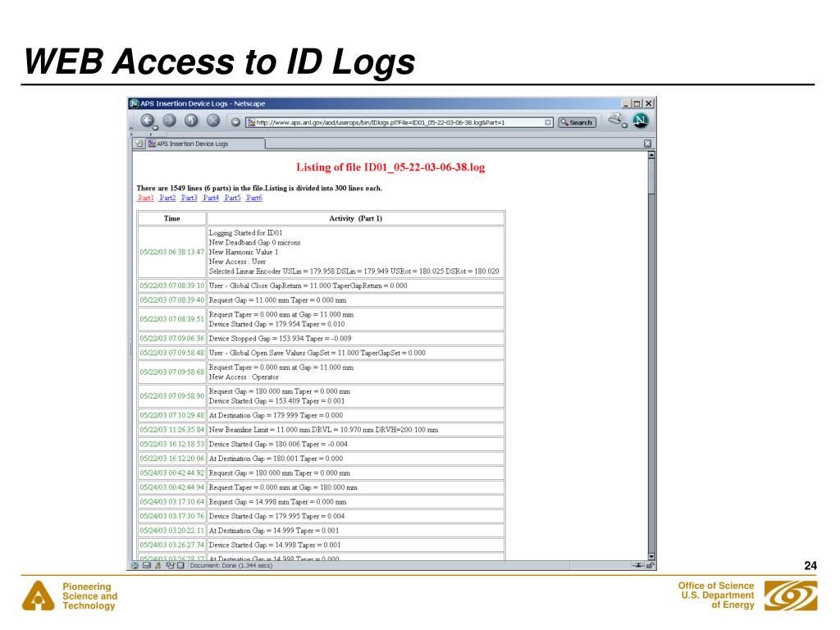Open Composer icon in status bar
840x630 pixels.
click(170, 565)
